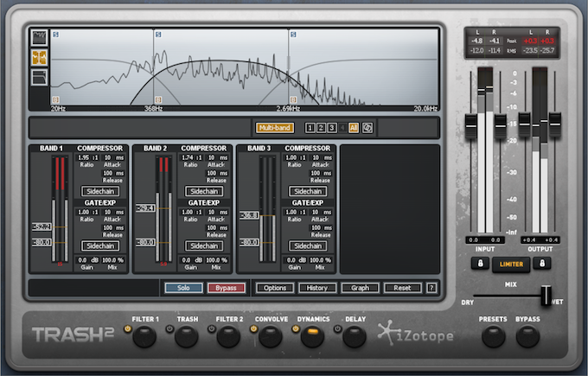Click the output channel link lock icon

pos(542,263)
